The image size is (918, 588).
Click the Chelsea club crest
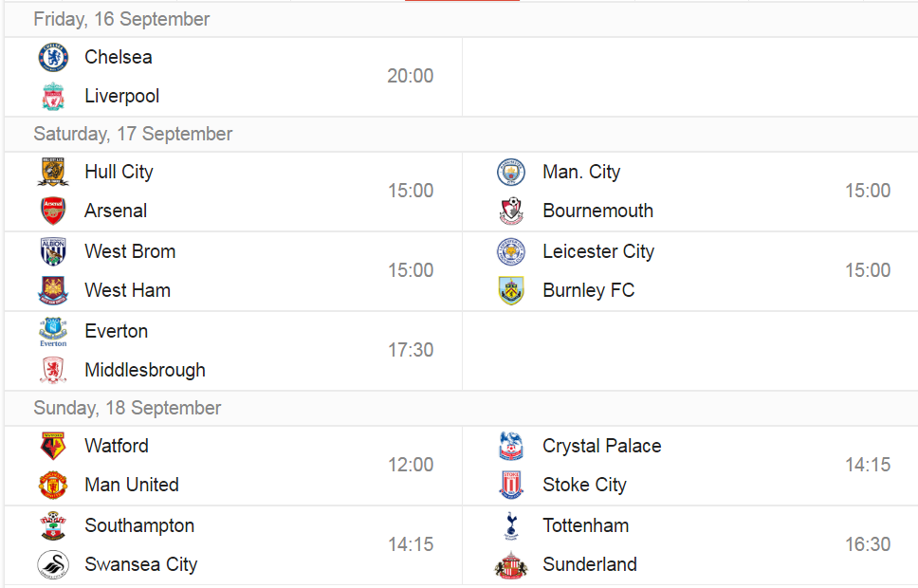(53, 58)
